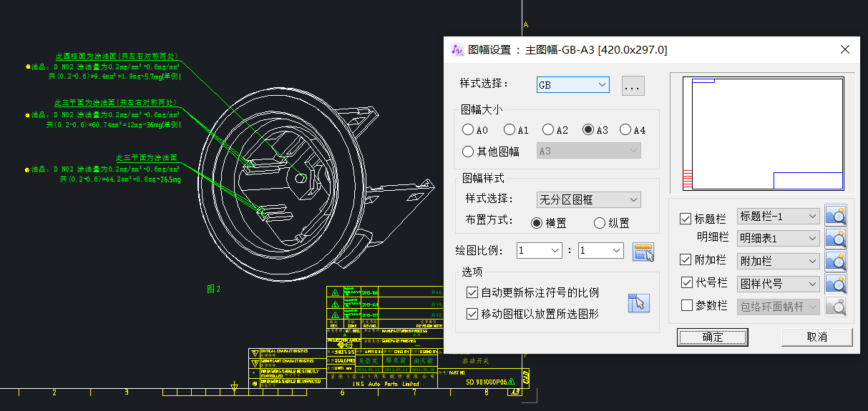Select the 此三平面为涂油面(共左右对称两处) annotation

(116, 102)
